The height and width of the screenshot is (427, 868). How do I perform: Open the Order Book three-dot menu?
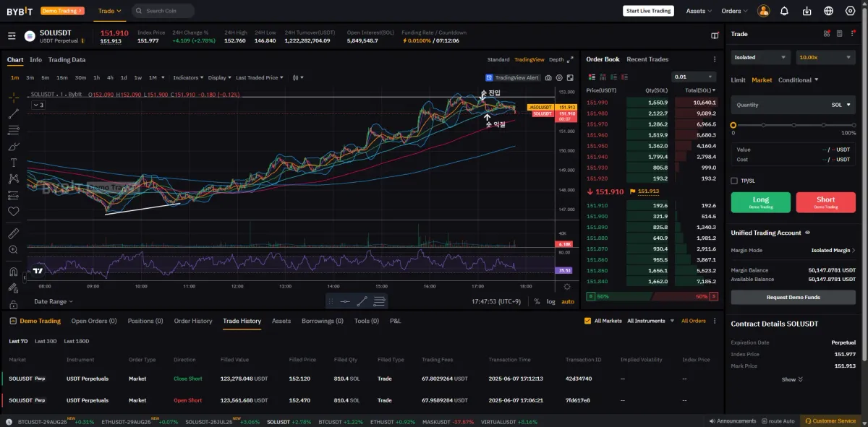pyautogui.click(x=715, y=59)
